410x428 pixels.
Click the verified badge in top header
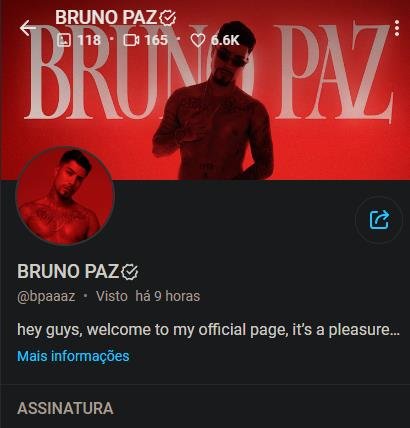[x=167, y=18]
